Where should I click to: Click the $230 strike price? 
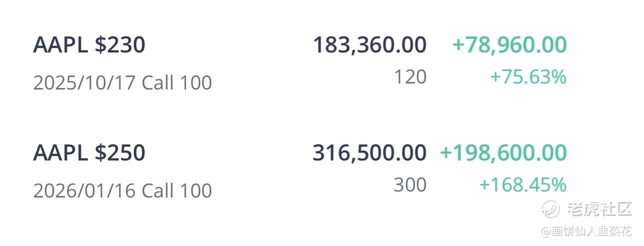coord(120,45)
